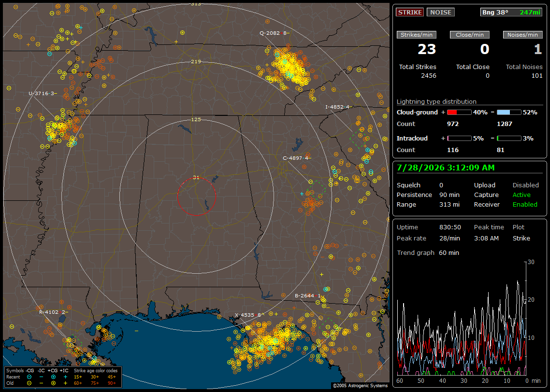Image resolution: width=550 pixels, height=392 pixels.
Task: Click the NOISE indicator button
Action: (441, 12)
